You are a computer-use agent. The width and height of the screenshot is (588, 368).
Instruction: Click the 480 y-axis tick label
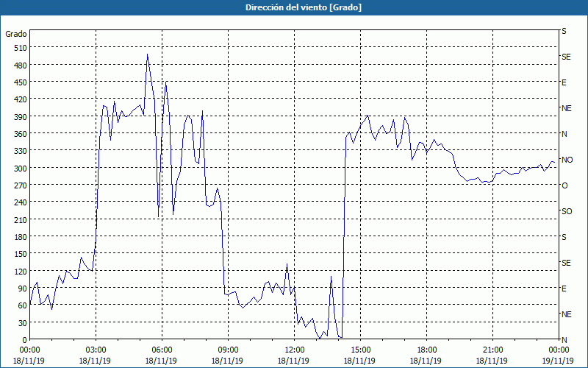21,65
